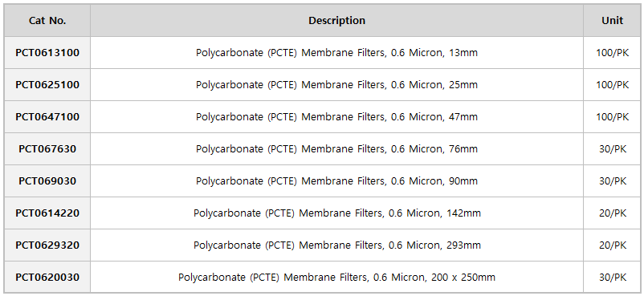Select catalog number PCT0647100
Viewport: 644px width, 296px height.
click(x=47, y=116)
